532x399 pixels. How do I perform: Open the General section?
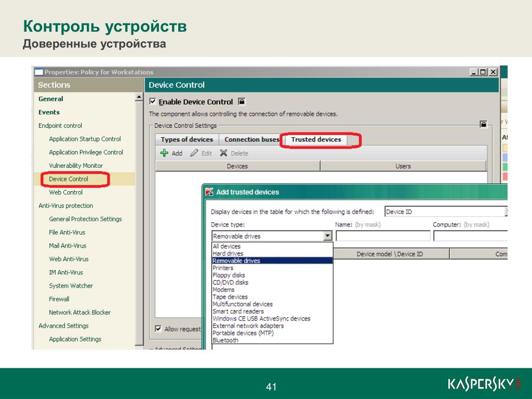click(50, 99)
